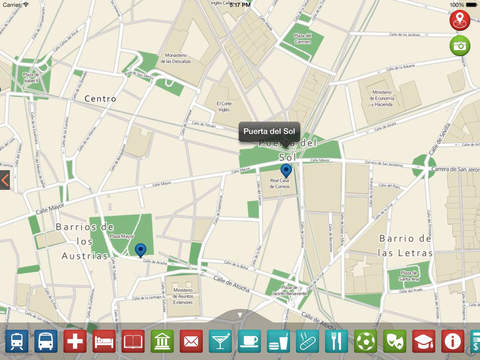Show bus stops category
This screenshot has height=360, width=480.
(46, 341)
